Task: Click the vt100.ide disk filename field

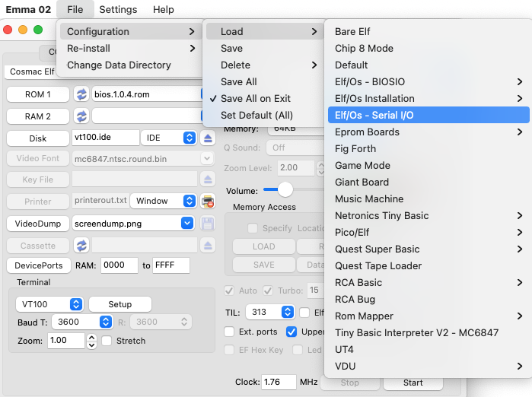Action: point(106,138)
